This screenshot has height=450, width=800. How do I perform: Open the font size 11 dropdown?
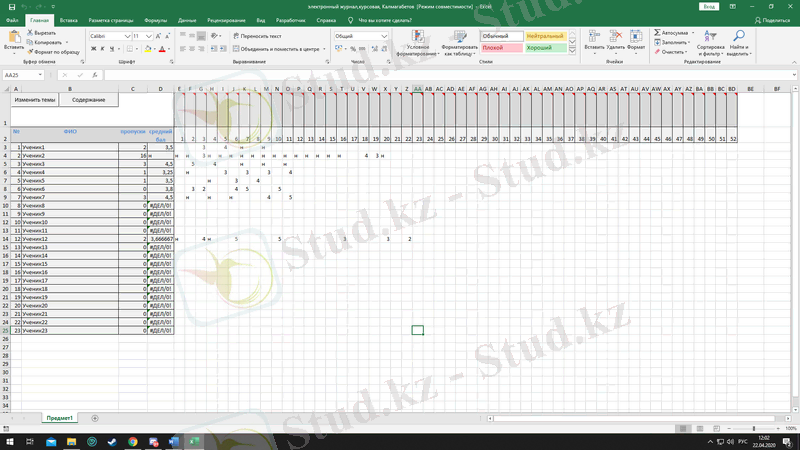(148, 36)
